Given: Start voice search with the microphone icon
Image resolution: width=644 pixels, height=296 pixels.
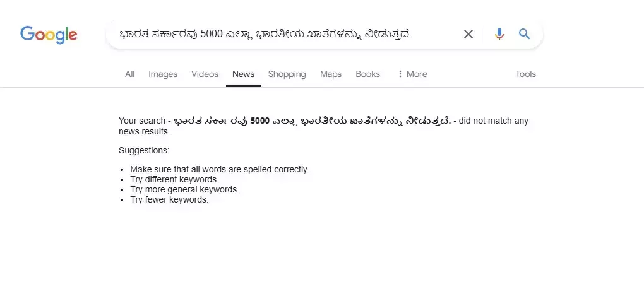Looking at the screenshot, I should (499, 34).
